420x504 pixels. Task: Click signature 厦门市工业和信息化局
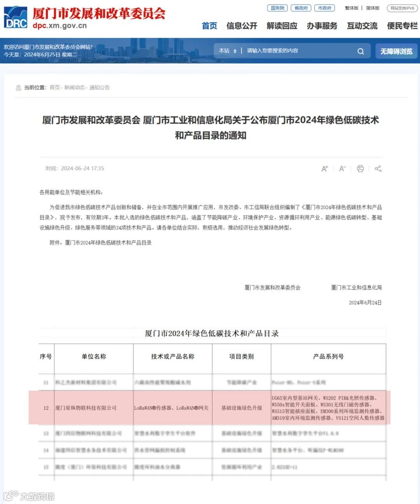356,288
